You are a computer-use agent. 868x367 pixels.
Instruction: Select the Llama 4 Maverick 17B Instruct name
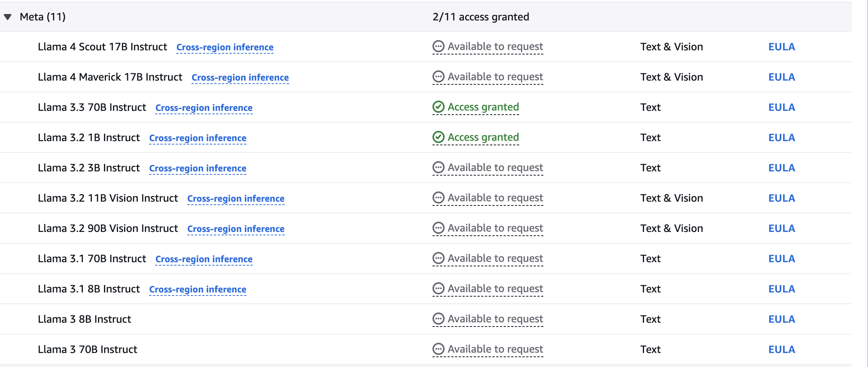tap(110, 77)
